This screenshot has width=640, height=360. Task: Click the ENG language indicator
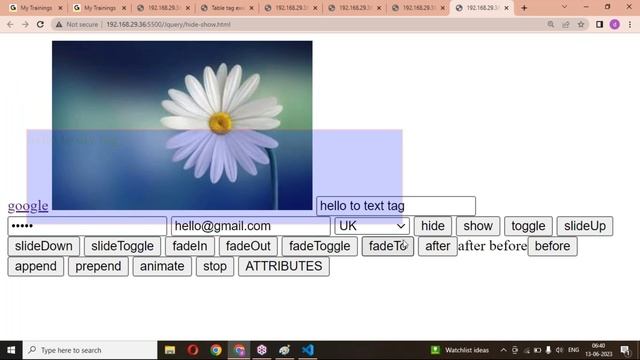point(573,350)
